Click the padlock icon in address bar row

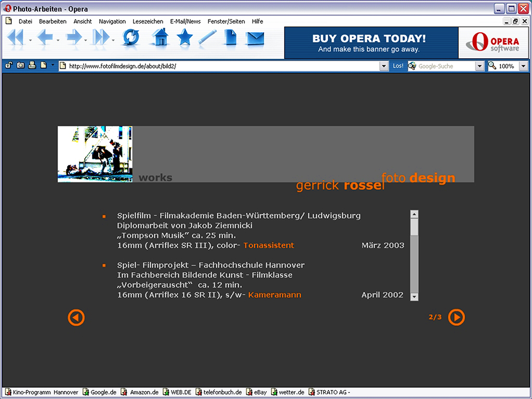[8, 65]
